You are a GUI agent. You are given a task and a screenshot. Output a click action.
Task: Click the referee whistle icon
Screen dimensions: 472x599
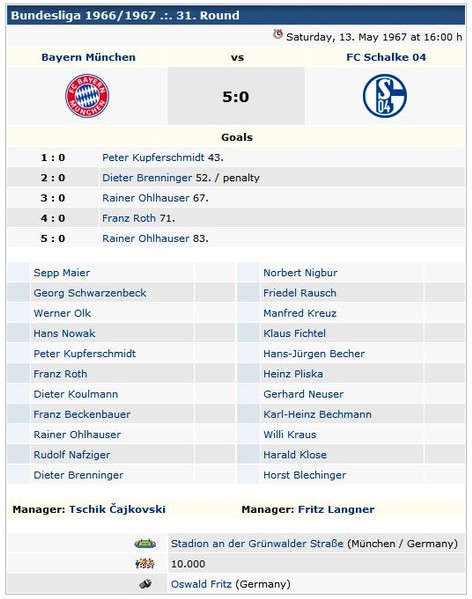145,584
